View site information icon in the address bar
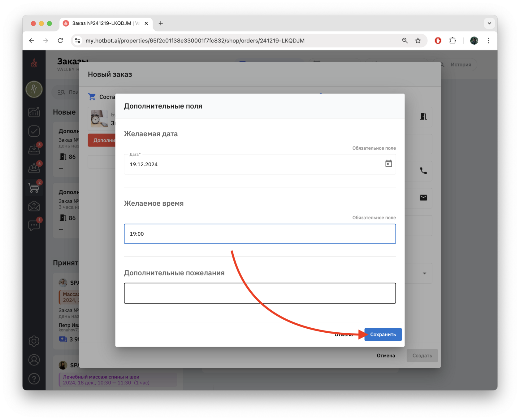The width and height of the screenshot is (520, 420). (78, 41)
